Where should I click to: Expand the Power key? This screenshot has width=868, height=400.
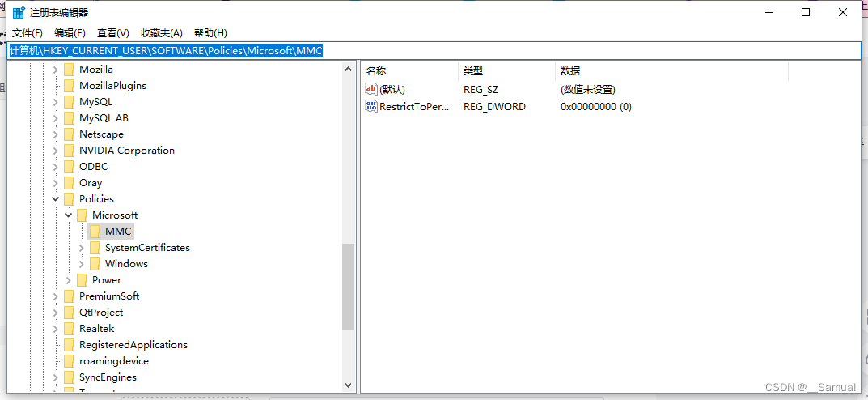[68, 280]
